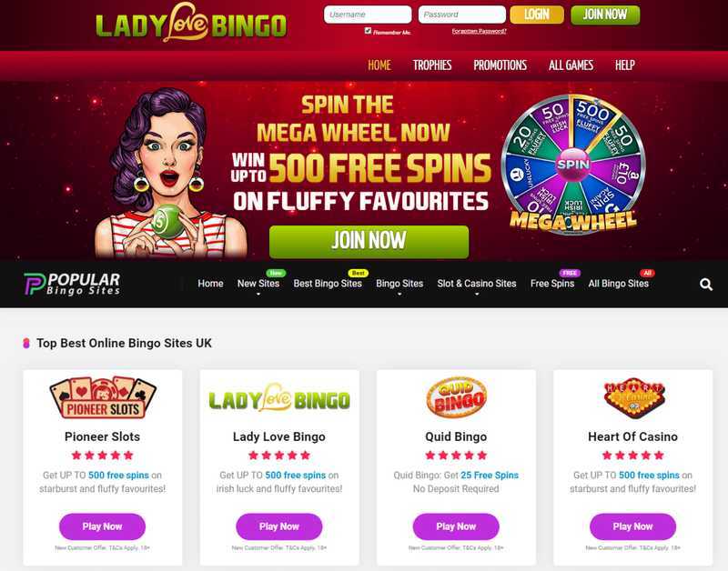The height and width of the screenshot is (571, 728).
Task: Open the Trophies menu item
Action: click(431, 65)
